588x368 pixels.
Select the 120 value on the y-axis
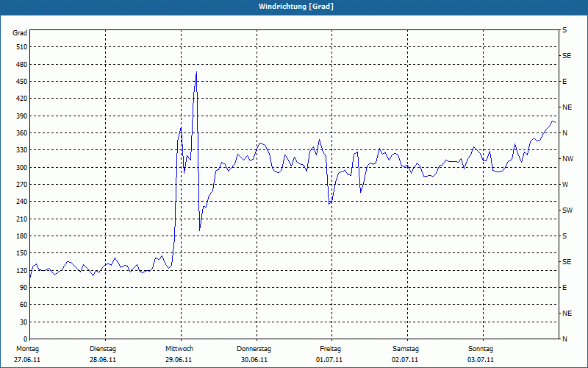click(22, 270)
